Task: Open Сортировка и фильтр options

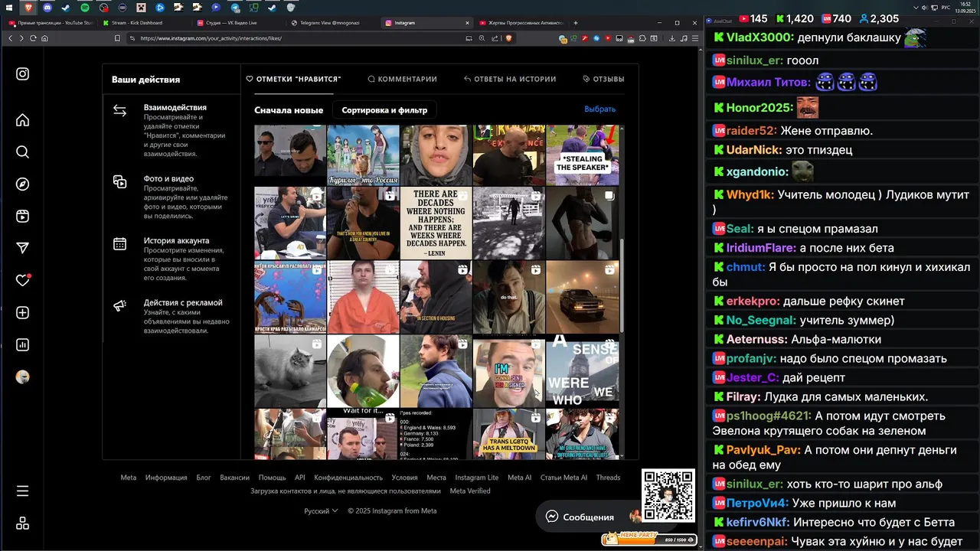Action: click(x=384, y=110)
